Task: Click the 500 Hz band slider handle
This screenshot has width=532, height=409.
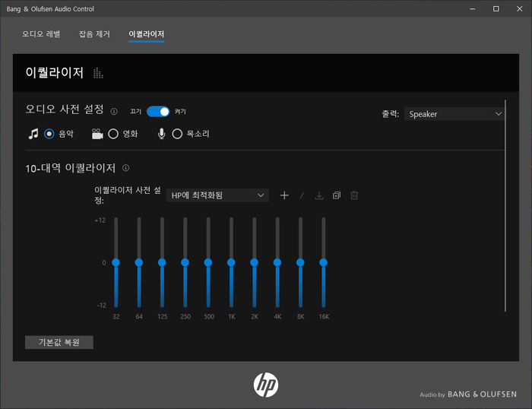Action: pos(208,262)
